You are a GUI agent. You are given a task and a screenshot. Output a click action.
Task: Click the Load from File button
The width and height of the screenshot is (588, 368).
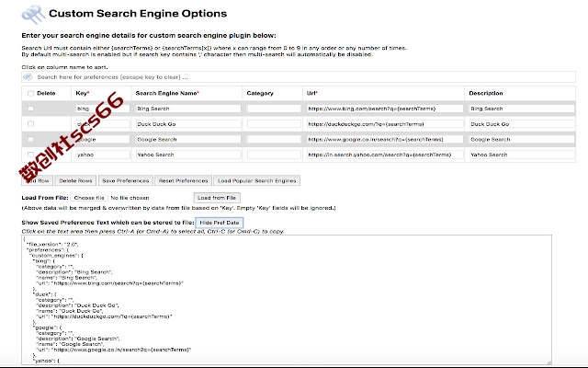click(217, 198)
